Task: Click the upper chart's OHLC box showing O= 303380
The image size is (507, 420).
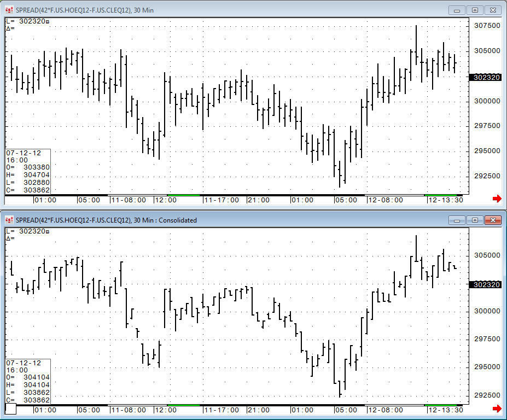Action: (x=28, y=171)
